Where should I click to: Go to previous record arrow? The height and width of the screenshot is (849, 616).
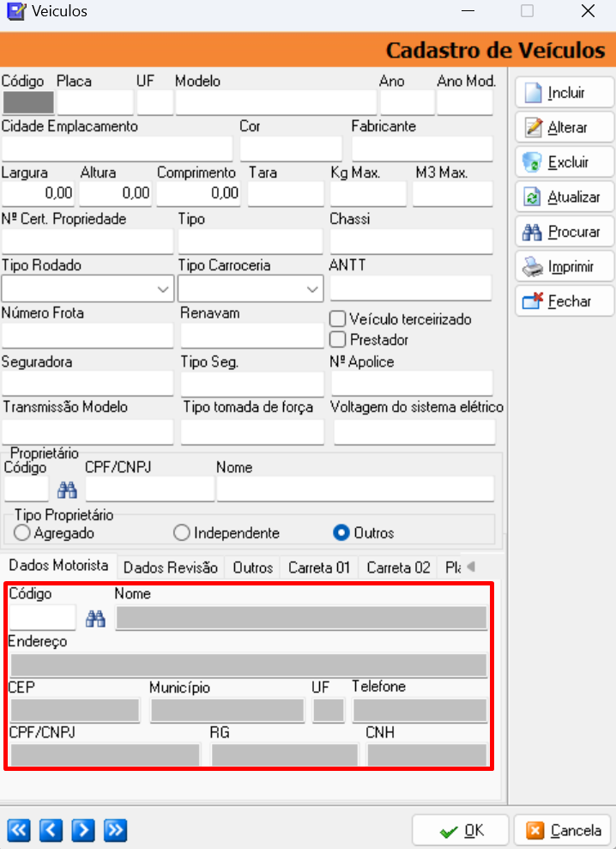(51, 830)
